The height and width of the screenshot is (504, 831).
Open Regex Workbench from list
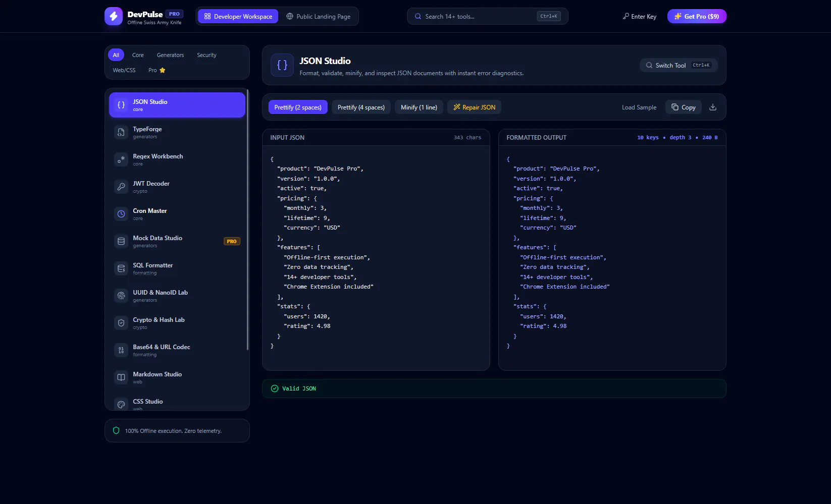(177, 159)
